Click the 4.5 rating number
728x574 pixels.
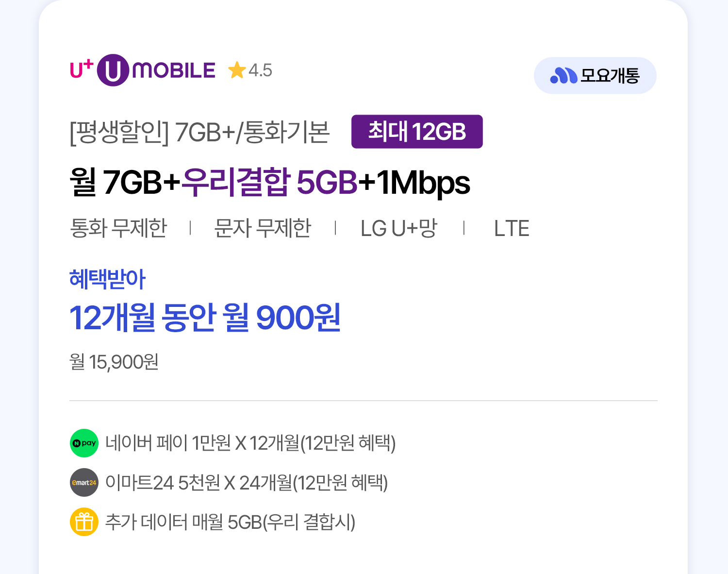coord(260,70)
